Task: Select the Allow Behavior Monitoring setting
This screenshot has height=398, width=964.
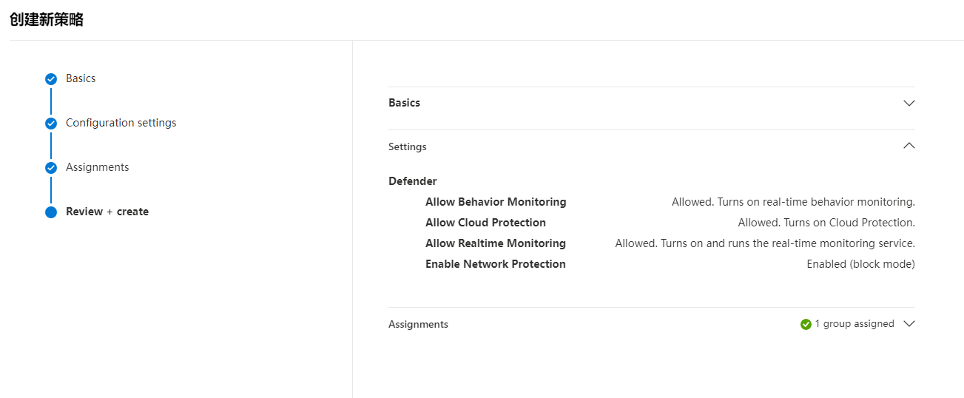Action: 496,202
